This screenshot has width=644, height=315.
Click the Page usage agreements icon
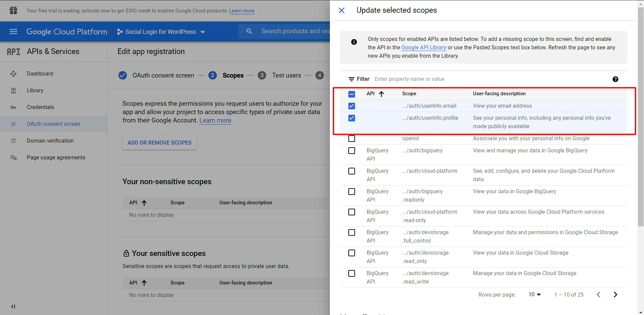(13, 158)
